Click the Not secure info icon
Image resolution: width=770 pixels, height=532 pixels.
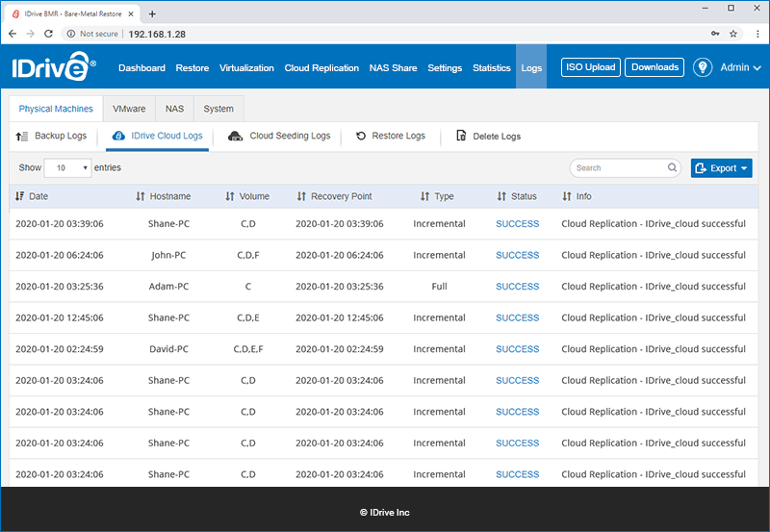click(71, 34)
